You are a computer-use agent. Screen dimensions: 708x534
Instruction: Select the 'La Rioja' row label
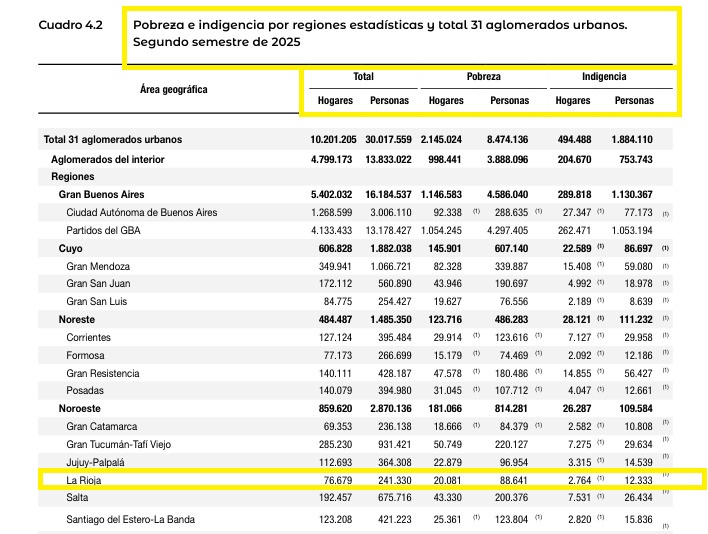(x=84, y=480)
